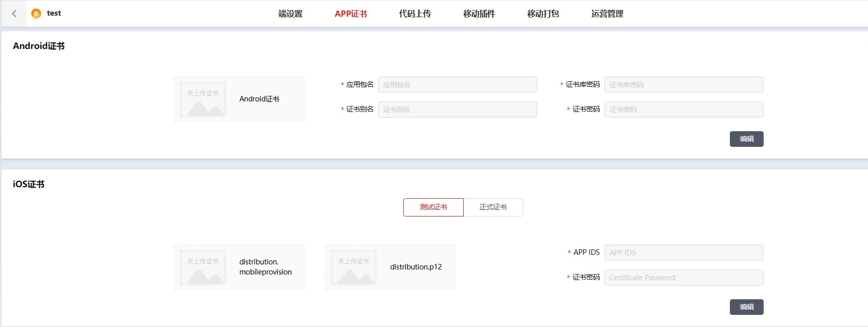Screen dimensions: 868x327
Task: Focus the Android 证书密码 input field
Action: (x=684, y=110)
